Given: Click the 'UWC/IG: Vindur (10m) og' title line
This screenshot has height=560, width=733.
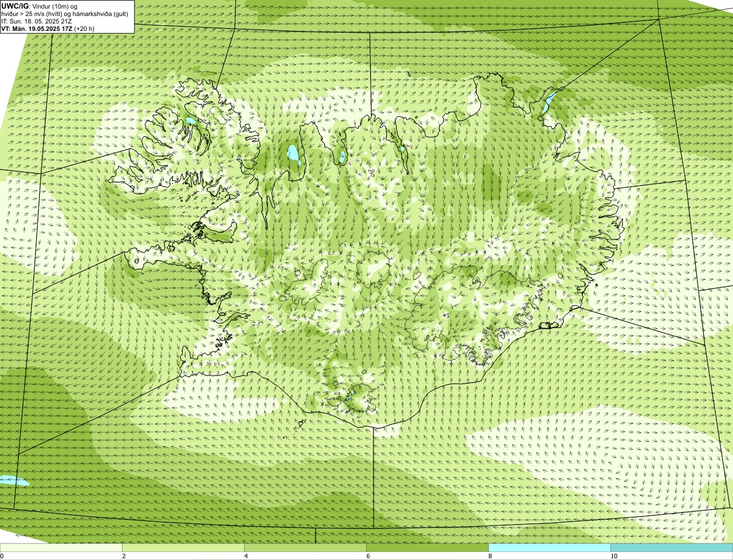Looking at the screenshot, I should coord(40,6).
